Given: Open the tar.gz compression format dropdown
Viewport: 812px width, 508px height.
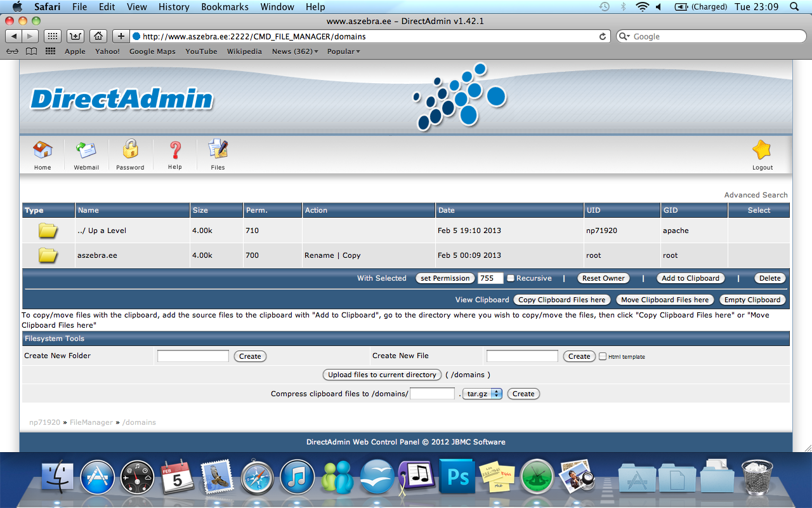Looking at the screenshot, I should point(482,394).
